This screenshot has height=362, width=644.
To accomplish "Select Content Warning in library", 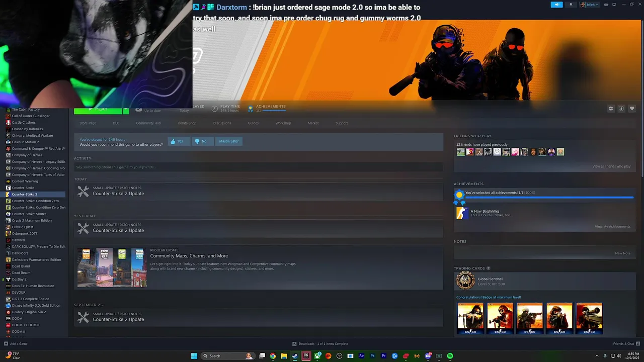I will 25,182.
